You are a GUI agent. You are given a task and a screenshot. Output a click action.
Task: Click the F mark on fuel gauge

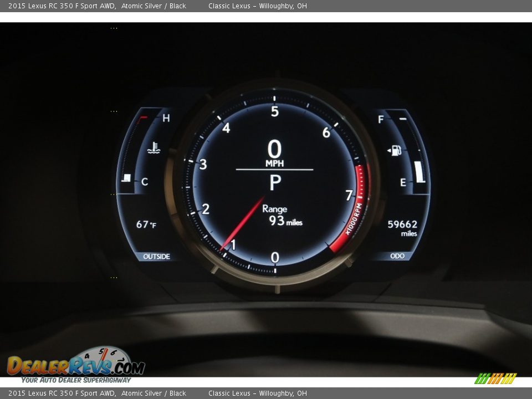[381, 120]
